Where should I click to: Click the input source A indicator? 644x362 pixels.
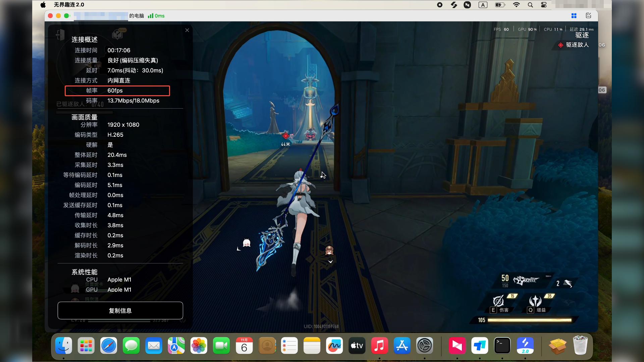pos(483,5)
